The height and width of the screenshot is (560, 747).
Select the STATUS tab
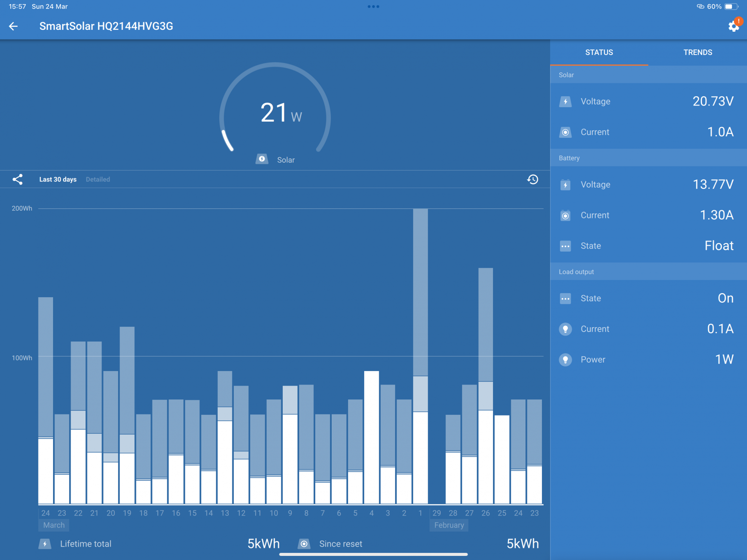pos(599,53)
